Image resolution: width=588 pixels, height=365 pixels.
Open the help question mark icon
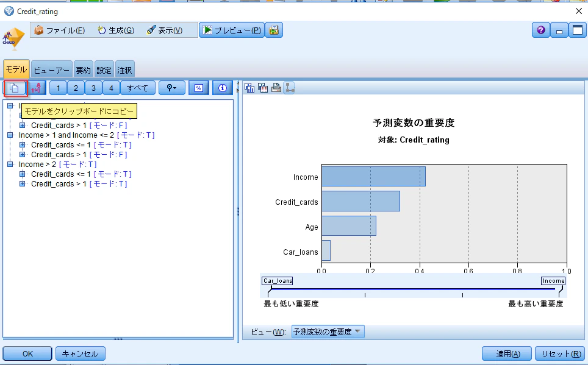coord(541,30)
